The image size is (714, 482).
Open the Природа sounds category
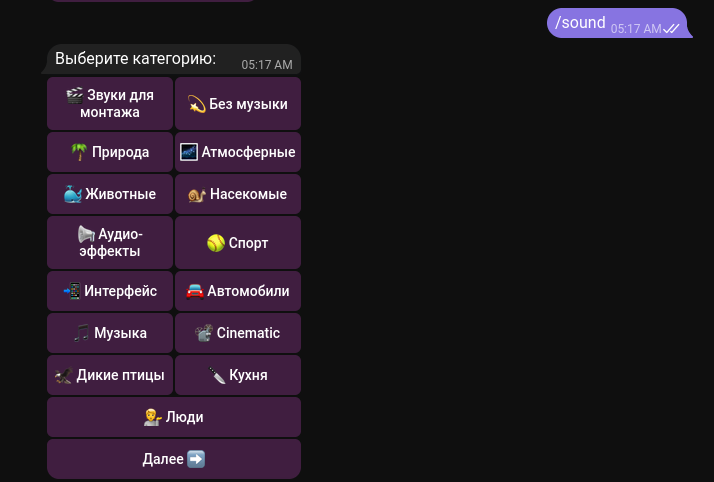tap(110, 152)
